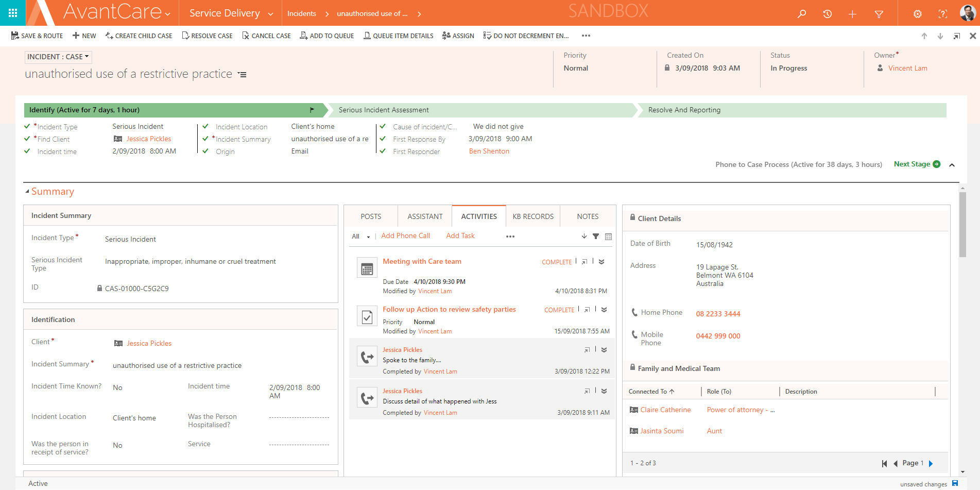
Task: Open the advanced filter funnel in top bar
Action: 879,14
